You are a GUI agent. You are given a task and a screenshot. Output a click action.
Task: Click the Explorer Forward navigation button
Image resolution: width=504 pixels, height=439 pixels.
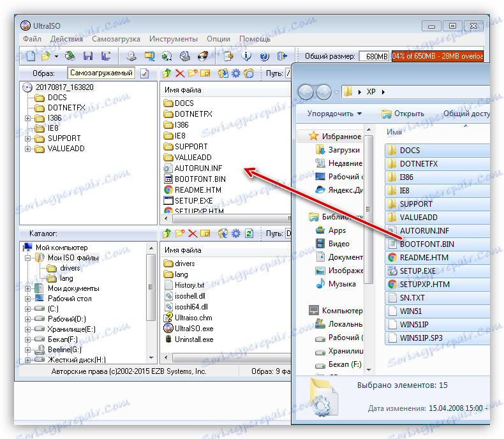[x=323, y=93]
